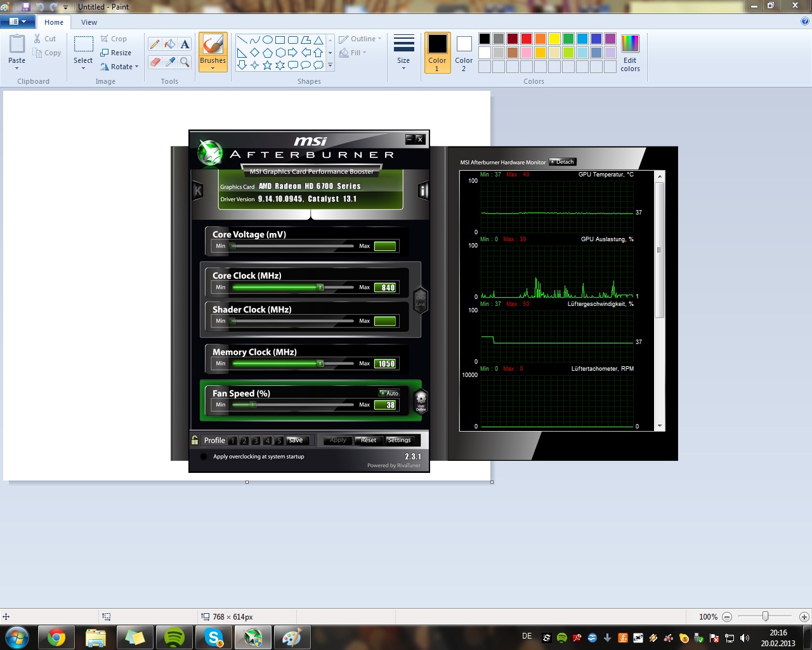
Task: Open MSI Afterburner taskbar button
Action: click(x=253, y=637)
